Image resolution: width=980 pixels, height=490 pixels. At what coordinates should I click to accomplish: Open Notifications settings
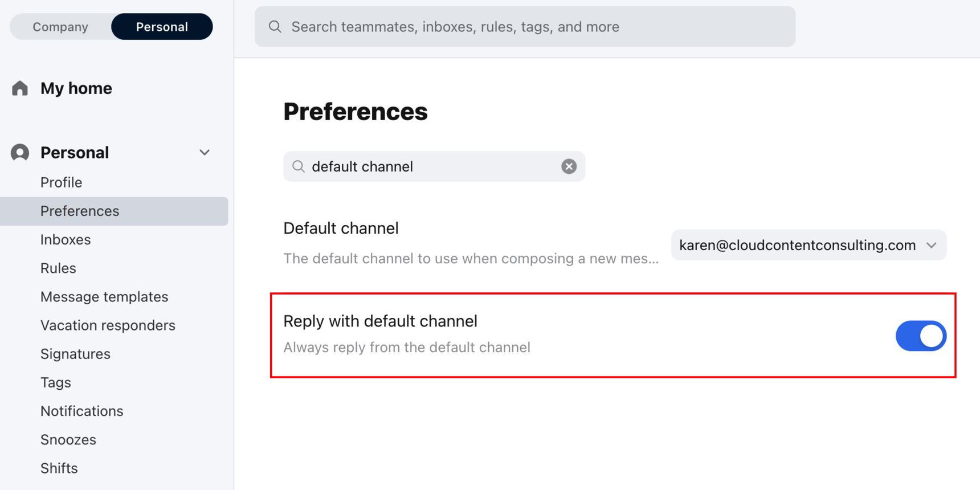(81, 410)
